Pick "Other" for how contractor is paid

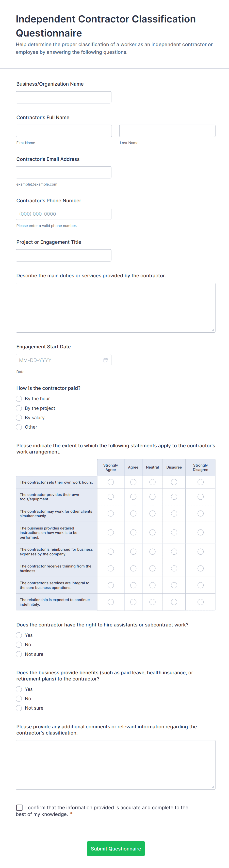tap(19, 427)
